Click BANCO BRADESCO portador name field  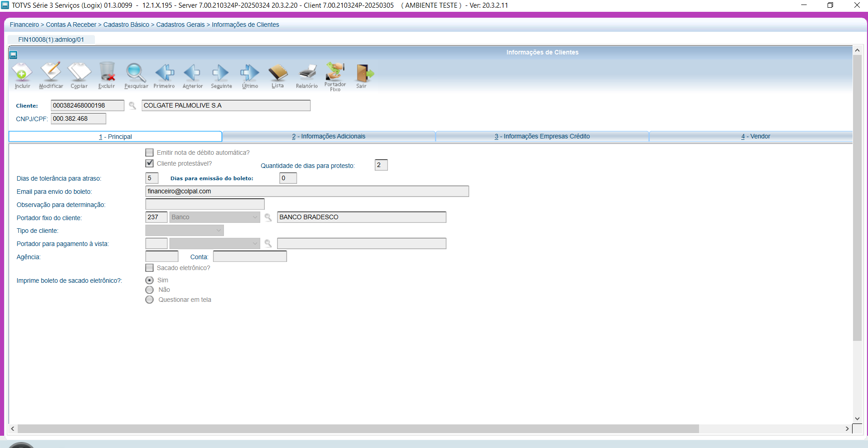362,217
